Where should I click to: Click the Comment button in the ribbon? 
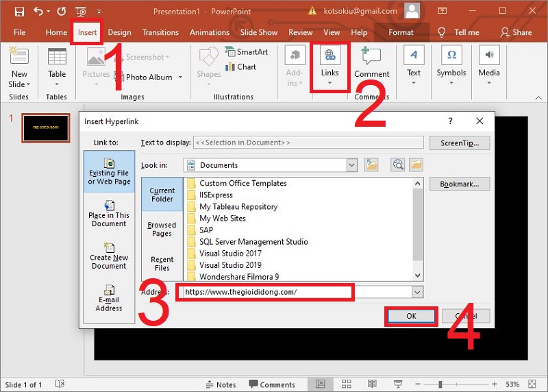pos(371,62)
